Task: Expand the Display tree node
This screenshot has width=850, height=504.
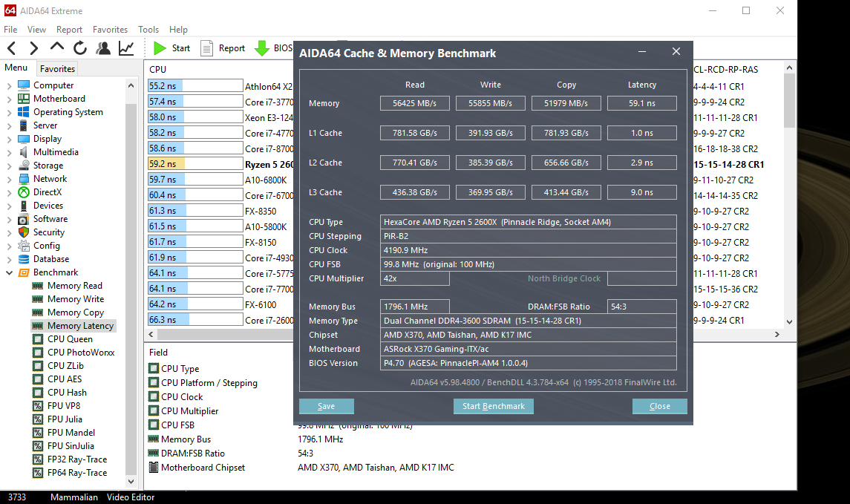Action: click(x=9, y=140)
